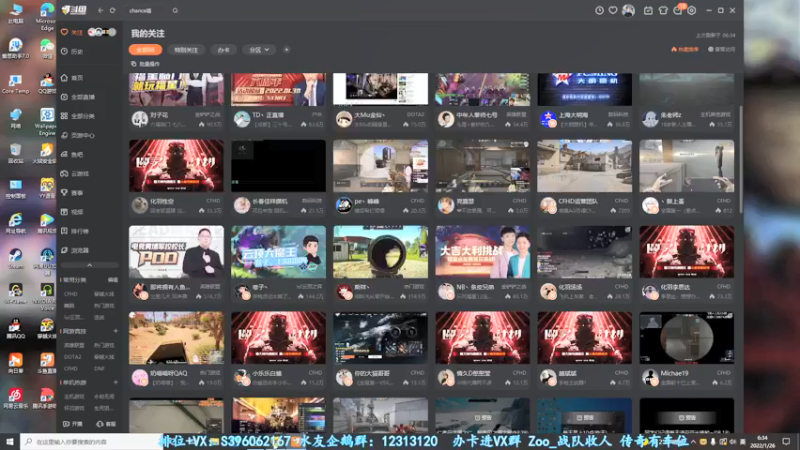This screenshot has height=450, width=800.
Task: Click the Windows Start button
Action: coord(10,441)
